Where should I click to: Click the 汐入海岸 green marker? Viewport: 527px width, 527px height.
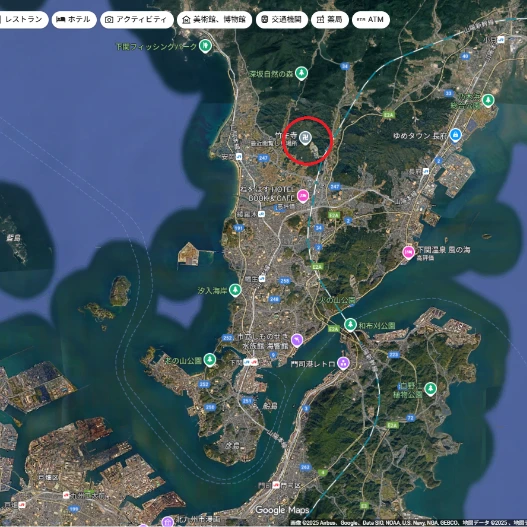(x=235, y=290)
